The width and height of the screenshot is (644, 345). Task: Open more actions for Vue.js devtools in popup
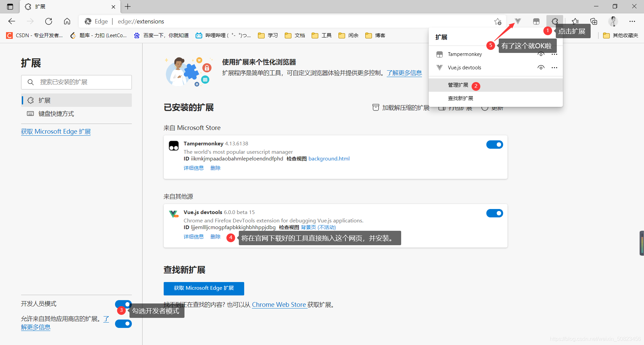(x=554, y=68)
